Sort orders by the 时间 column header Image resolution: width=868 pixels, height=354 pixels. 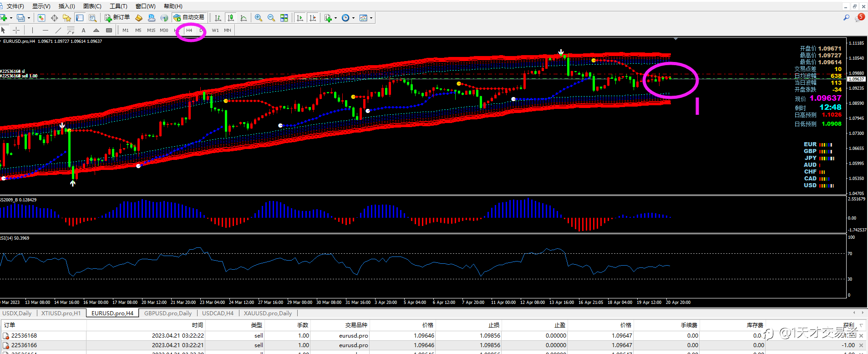pyautogui.click(x=146, y=325)
